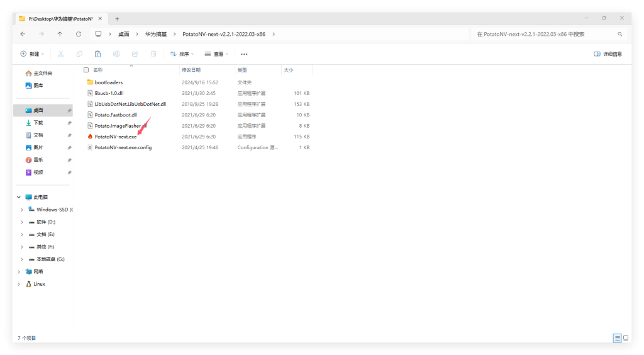
Task: Click the libusb-1.0.dll file icon
Action: [x=90, y=93]
